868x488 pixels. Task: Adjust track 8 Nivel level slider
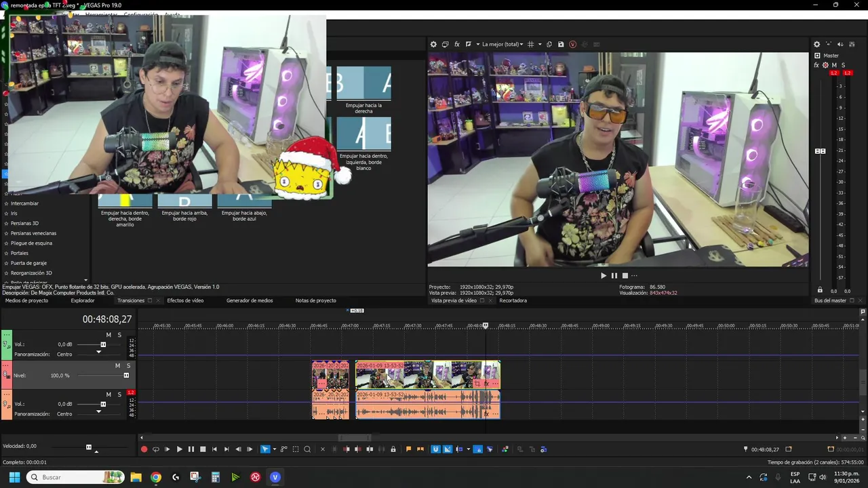point(126,375)
